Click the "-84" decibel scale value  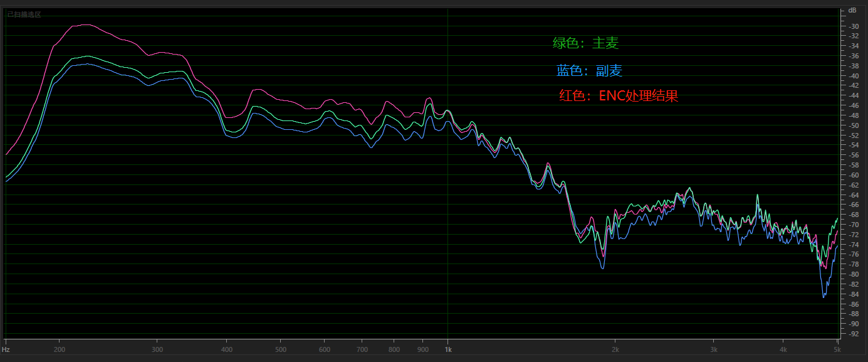(x=853, y=294)
